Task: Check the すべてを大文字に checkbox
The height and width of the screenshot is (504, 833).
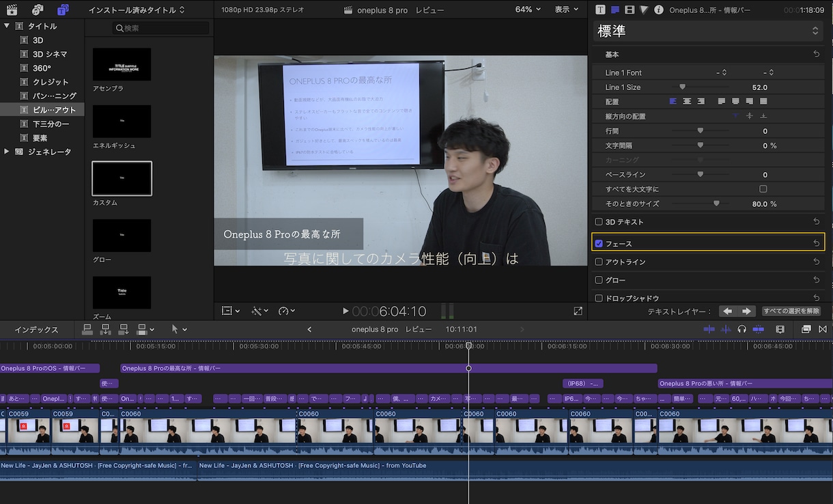Action: 763,189
